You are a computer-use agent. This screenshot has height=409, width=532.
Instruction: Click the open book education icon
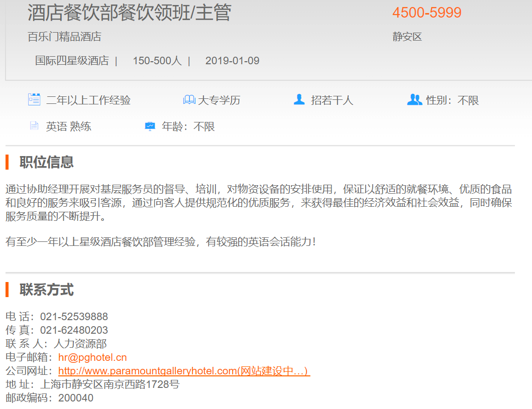click(x=189, y=100)
